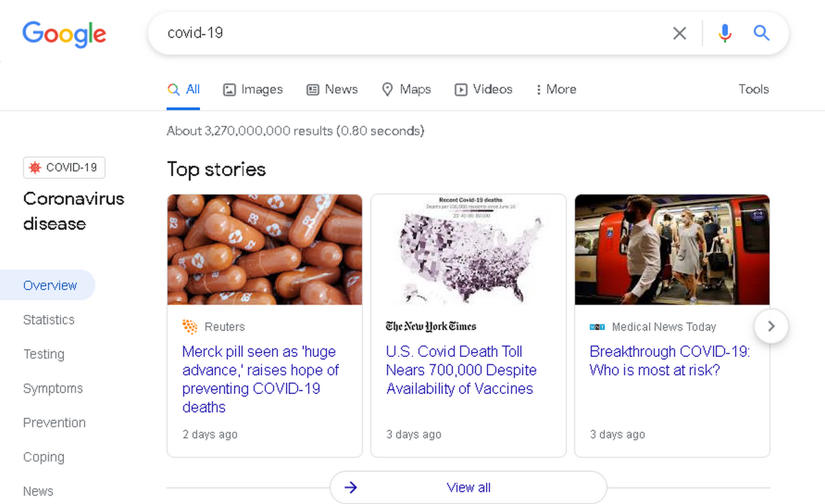Click the Reuters logo on the first story
This screenshot has height=504, width=825.
tap(190, 327)
